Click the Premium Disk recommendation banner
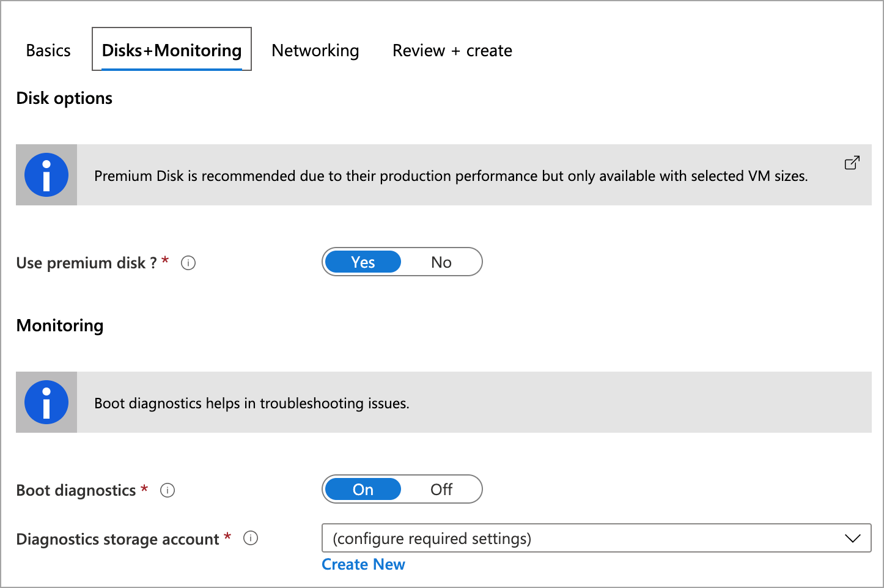Image resolution: width=884 pixels, height=588 pixels. point(451,175)
